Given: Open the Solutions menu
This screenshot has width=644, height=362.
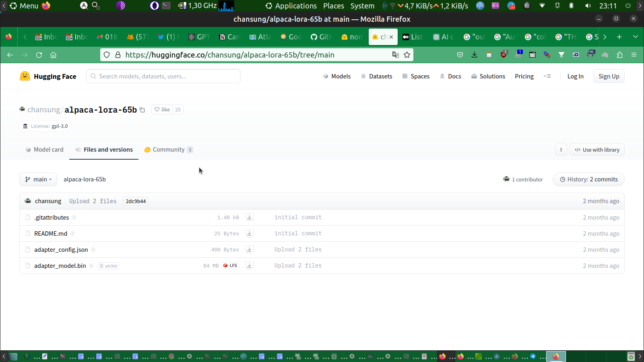Looking at the screenshot, I should 488,76.
